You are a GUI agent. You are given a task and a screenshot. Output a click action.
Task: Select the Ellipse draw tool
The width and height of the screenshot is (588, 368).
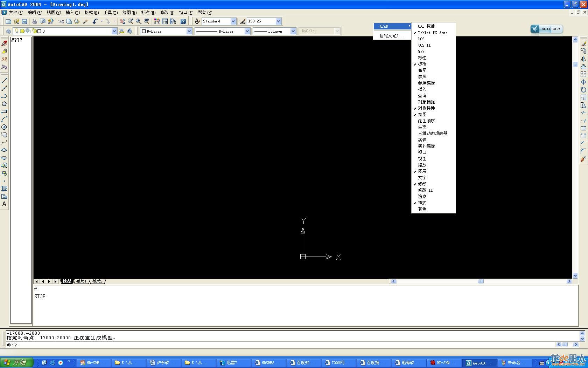click(4, 150)
